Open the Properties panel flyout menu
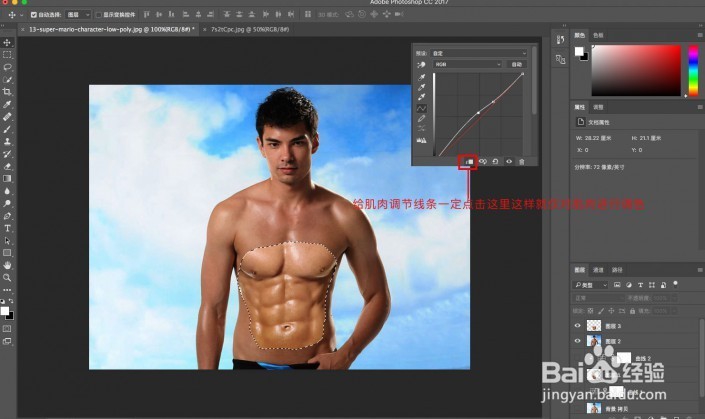Viewport: 705px width, 419px height. pos(700,107)
